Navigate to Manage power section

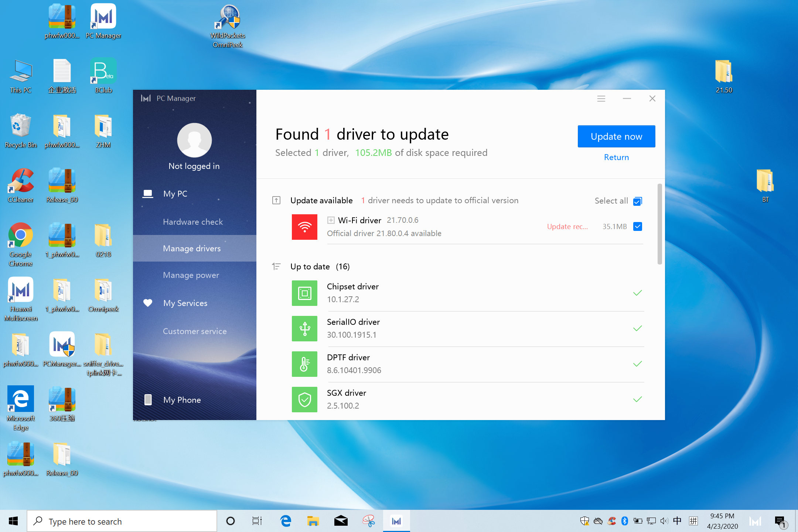[191, 276]
